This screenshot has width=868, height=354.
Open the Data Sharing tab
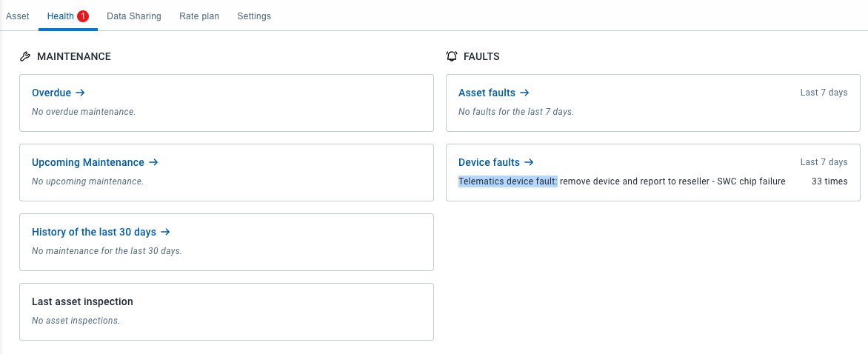click(x=134, y=16)
